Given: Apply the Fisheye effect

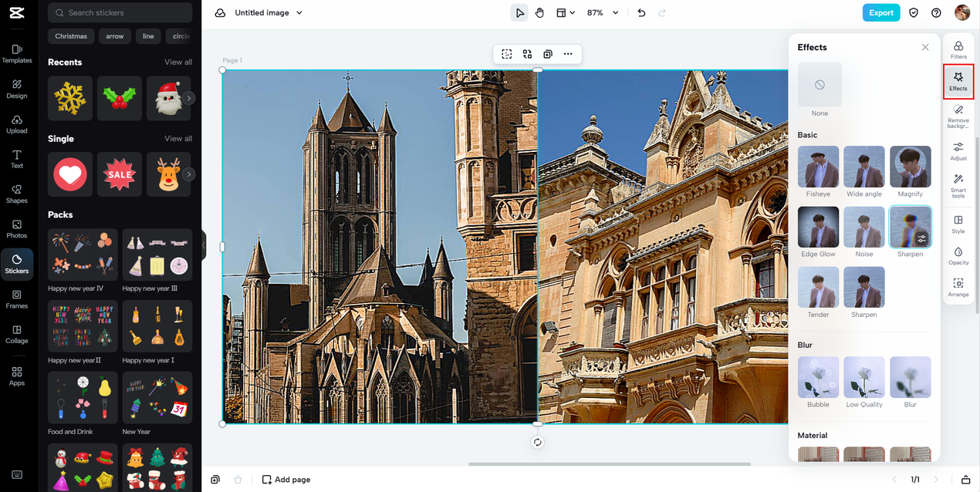Looking at the screenshot, I should 818,167.
